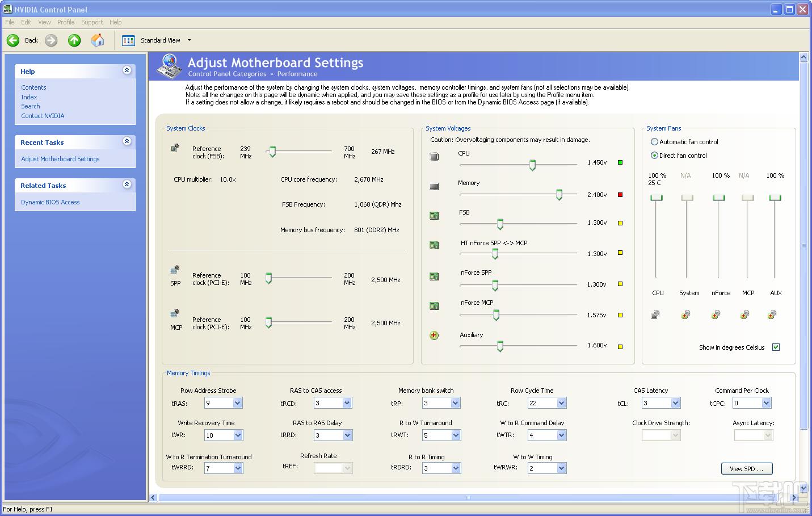
Task: Open the tCPC Command Per Clock dropdown
Action: coord(767,403)
